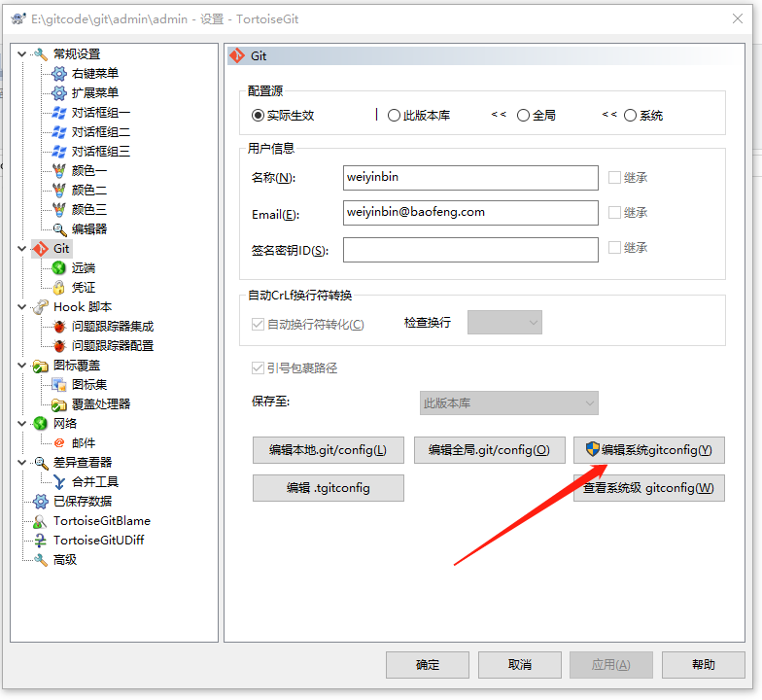
Task: Click the 颜色三 palette icon
Action: click(x=58, y=210)
